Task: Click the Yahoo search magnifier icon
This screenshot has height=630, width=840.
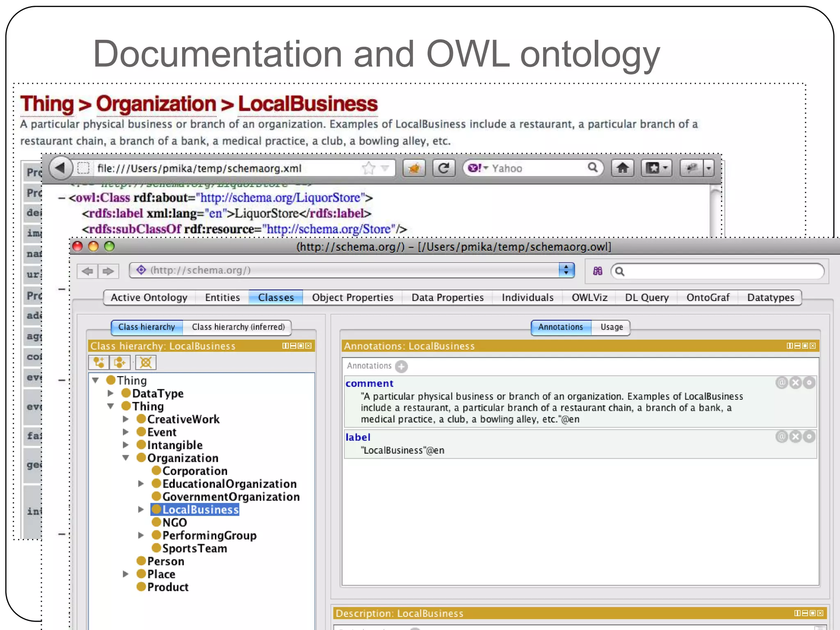Action: click(x=592, y=167)
